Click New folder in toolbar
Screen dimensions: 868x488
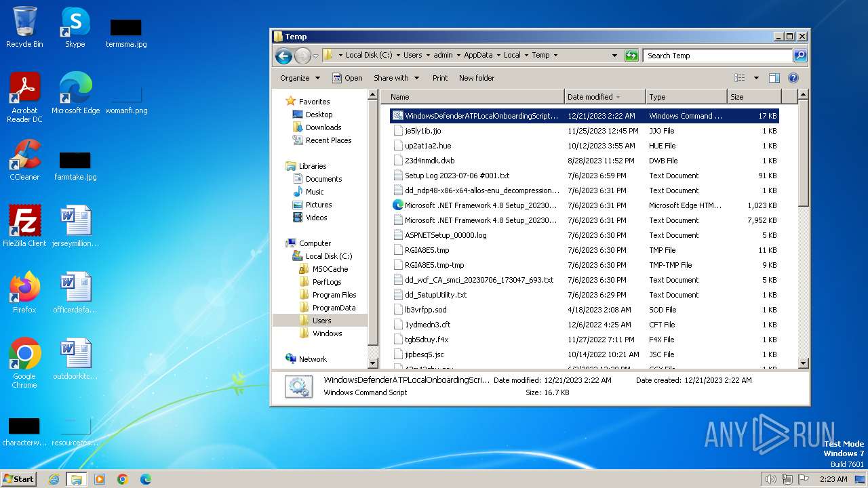click(477, 78)
